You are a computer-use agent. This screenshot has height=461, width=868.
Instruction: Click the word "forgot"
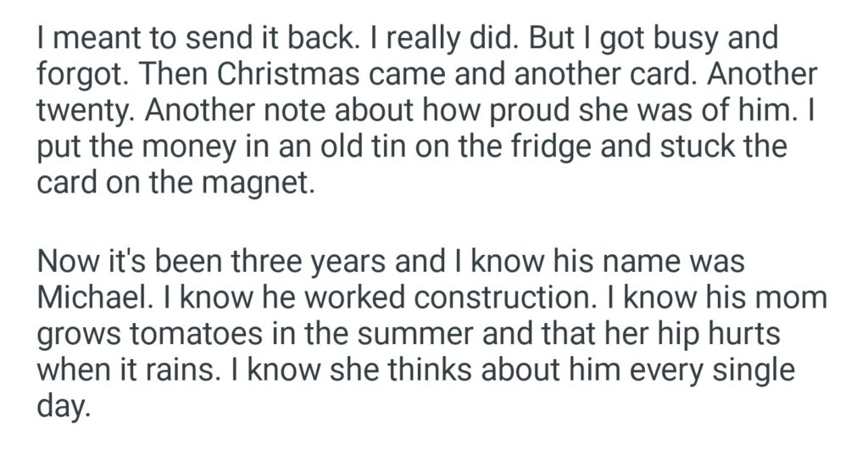[83, 75]
